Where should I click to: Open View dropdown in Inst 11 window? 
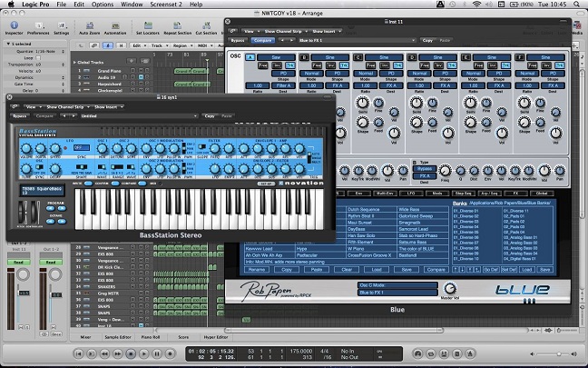pyautogui.click(x=250, y=31)
